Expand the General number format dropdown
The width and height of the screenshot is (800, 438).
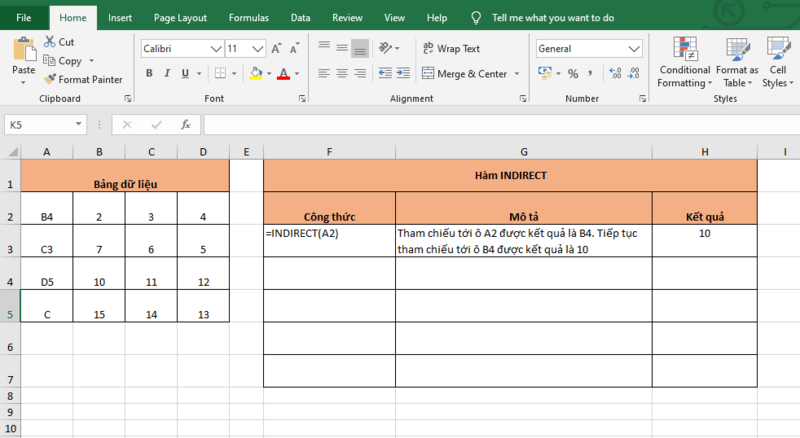coord(634,48)
